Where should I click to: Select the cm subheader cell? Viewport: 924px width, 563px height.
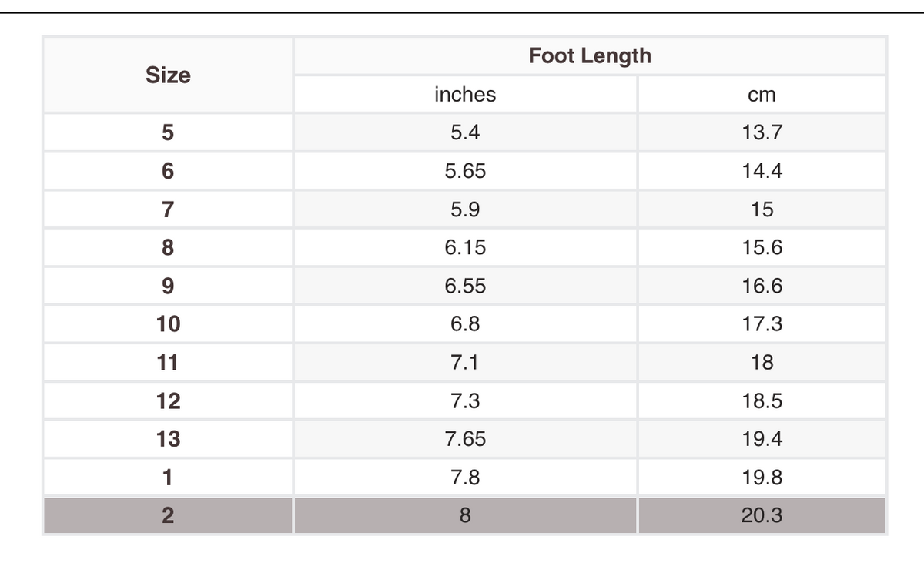762,95
